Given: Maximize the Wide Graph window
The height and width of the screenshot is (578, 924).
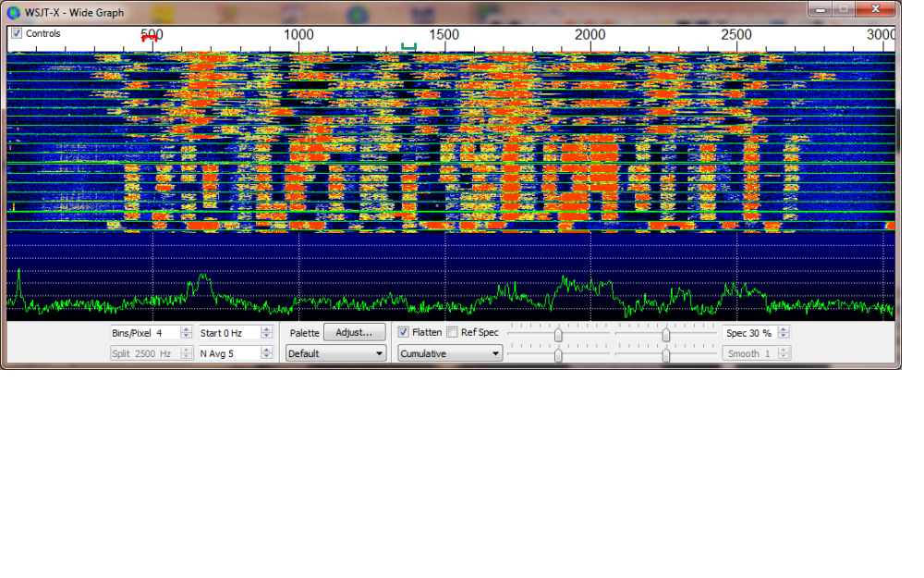Looking at the screenshot, I should tap(844, 9).
